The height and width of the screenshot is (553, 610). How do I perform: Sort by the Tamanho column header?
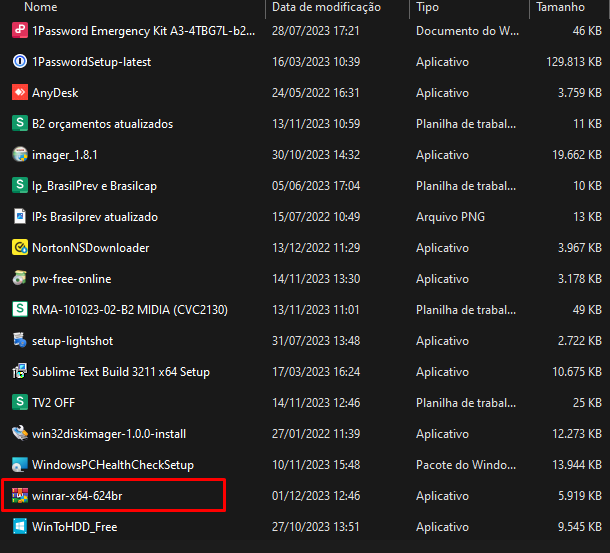[560, 7]
